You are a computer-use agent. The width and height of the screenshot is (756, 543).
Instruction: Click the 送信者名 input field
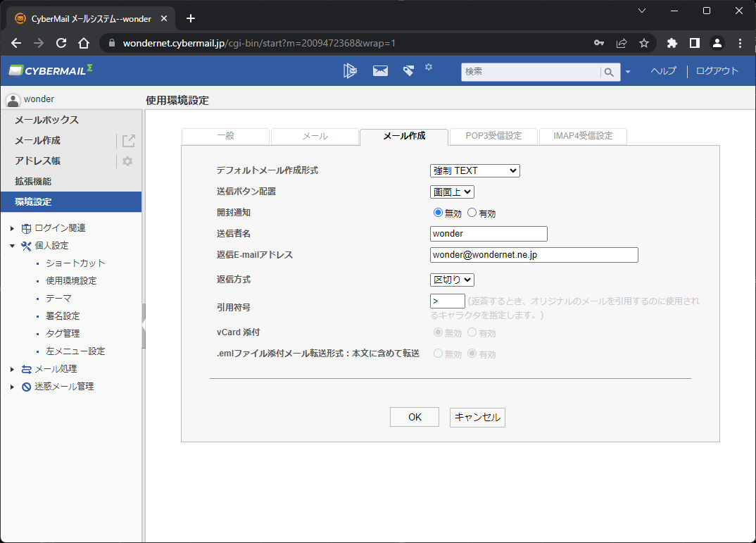coord(489,234)
